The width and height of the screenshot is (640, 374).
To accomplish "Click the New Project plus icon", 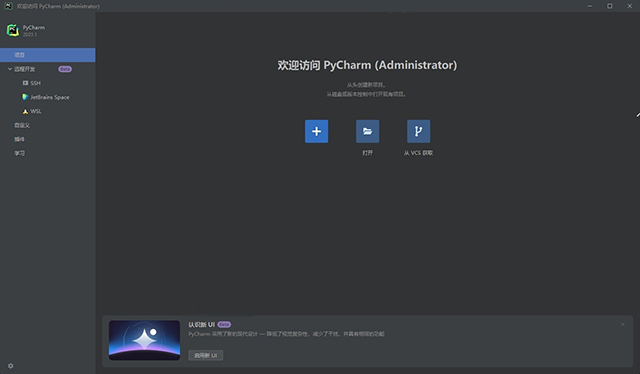I will tap(316, 131).
